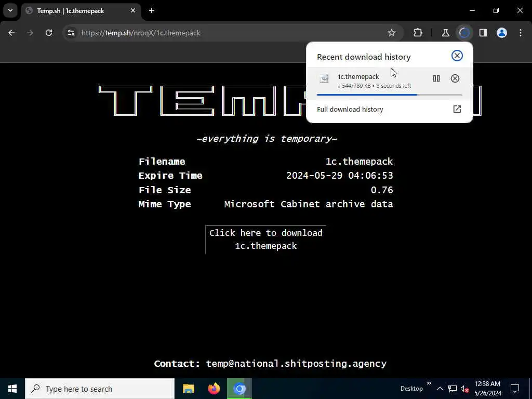The height and width of the screenshot is (399, 532).
Task: Open Chrome Labs flask icon
Action: pyautogui.click(x=445, y=33)
